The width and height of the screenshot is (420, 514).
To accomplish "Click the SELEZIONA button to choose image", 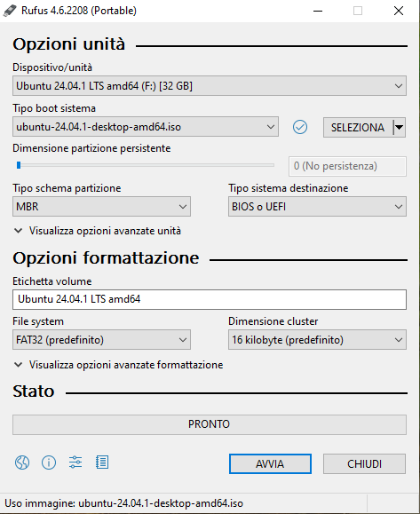I will coord(358,127).
